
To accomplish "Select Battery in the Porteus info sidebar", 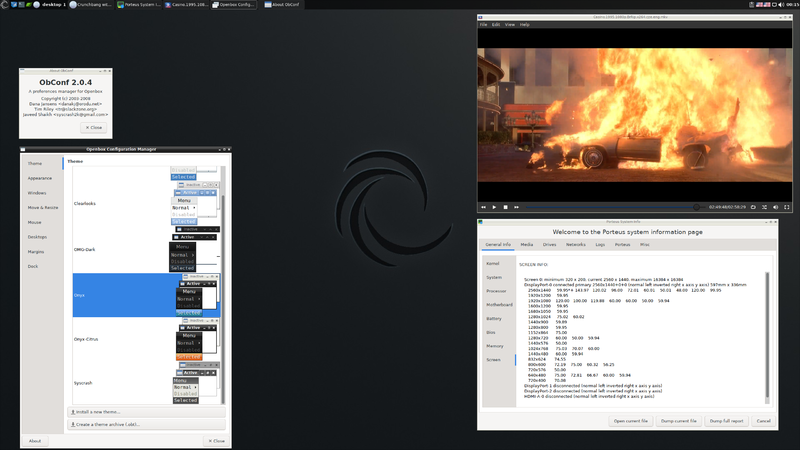I will (x=494, y=318).
